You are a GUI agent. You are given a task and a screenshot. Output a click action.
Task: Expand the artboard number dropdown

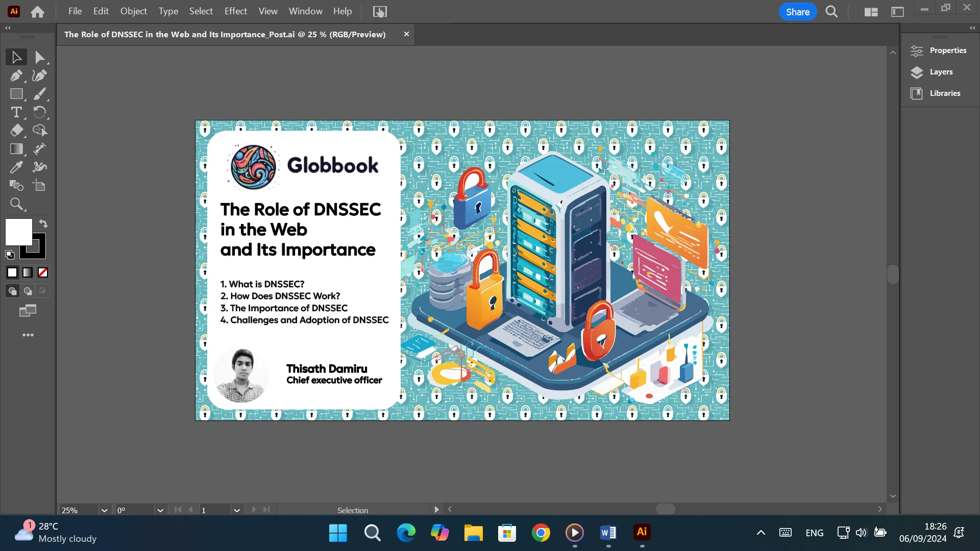tap(237, 510)
